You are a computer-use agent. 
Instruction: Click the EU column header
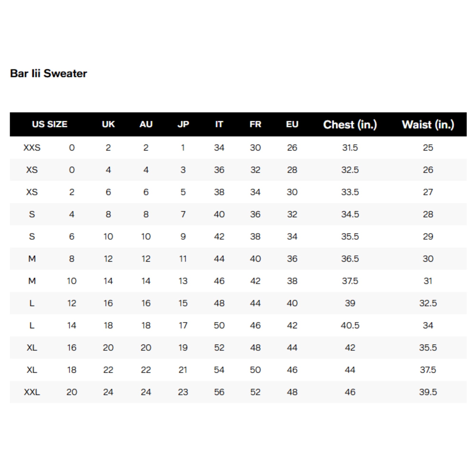tap(292, 124)
